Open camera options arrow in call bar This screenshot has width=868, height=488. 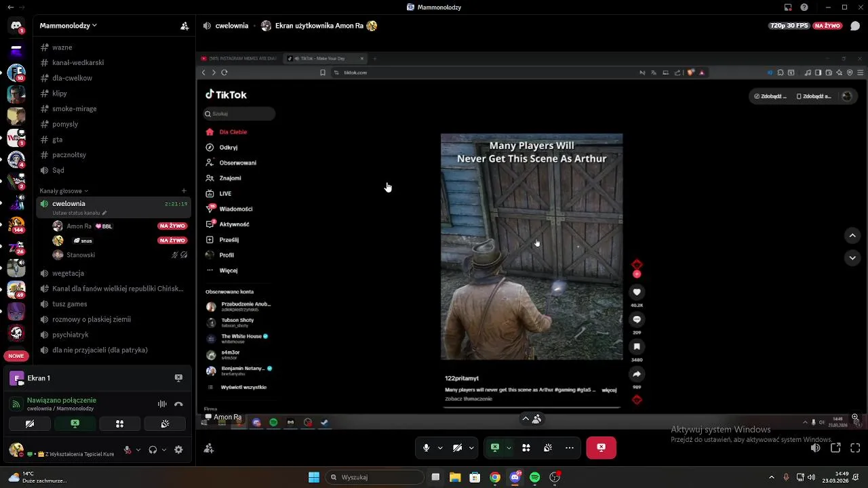[x=471, y=447]
